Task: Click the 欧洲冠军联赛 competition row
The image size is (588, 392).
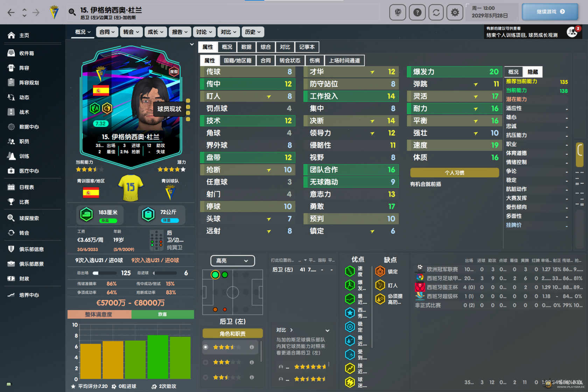Action: pyautogui.click(x=499, y=269)
